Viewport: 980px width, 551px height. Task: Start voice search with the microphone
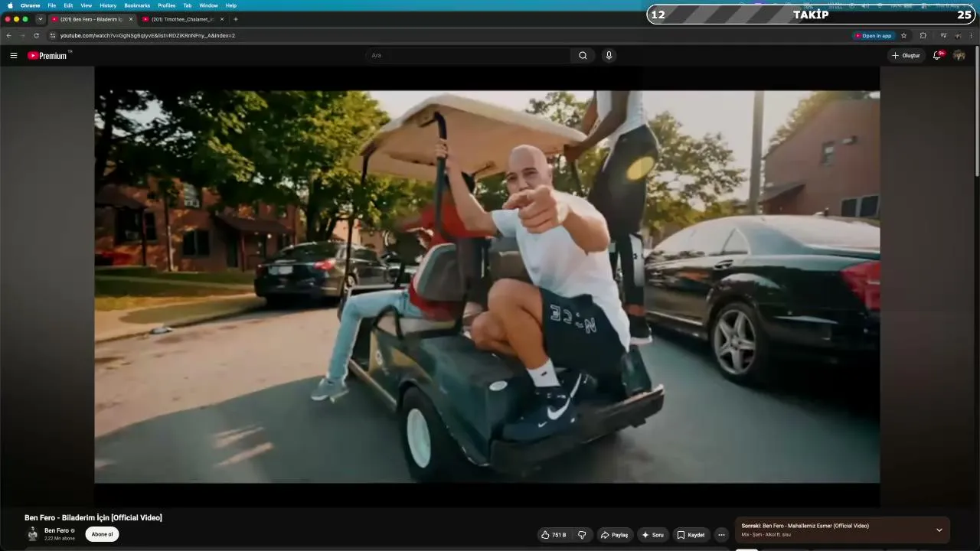pos(609,56)
